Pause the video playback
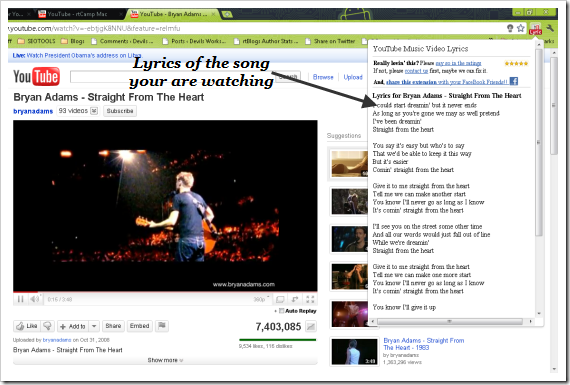This screenshot has width=570, height=385. [x=20, y=299]
